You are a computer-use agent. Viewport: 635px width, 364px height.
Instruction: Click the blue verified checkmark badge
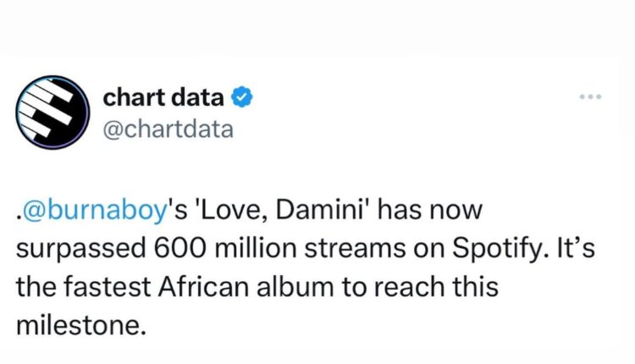[240, 98]
